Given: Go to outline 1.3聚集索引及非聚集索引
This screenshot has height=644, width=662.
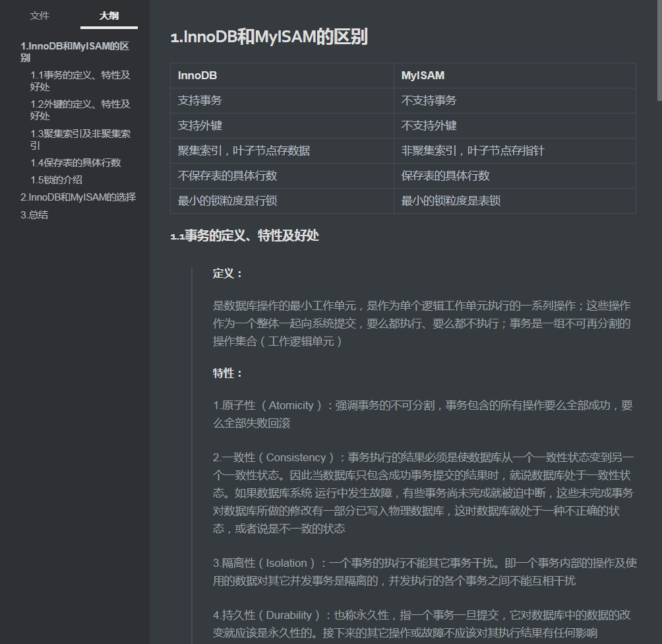Looking at the screenshot, I should point(80,139).
